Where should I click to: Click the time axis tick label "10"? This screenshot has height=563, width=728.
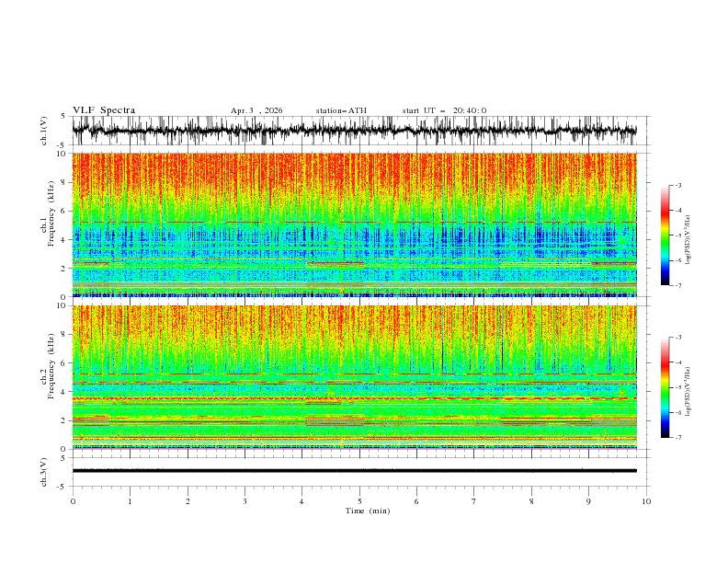click(646, 501)
